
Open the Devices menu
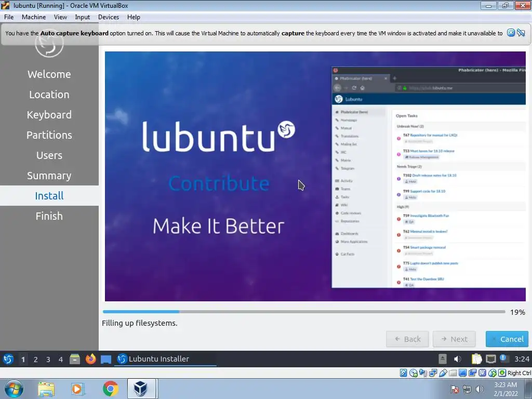(x=109, y=17)
